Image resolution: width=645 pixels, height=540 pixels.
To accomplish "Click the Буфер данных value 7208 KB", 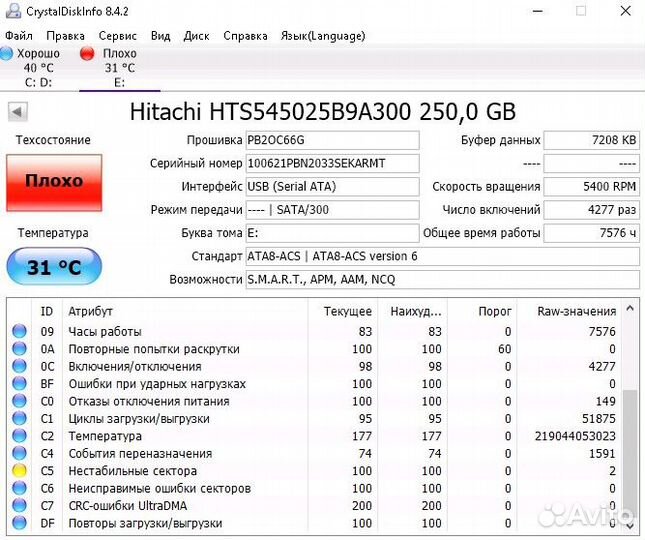I will coord(592,140).
